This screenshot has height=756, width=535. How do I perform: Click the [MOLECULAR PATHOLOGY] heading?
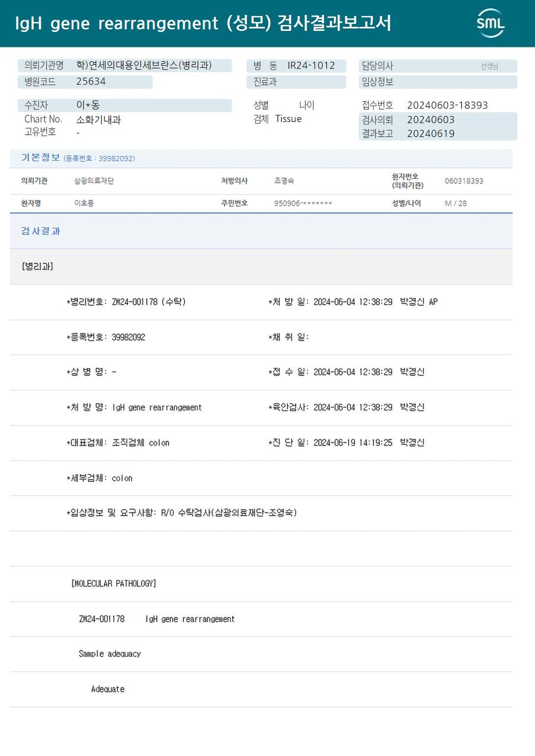coord(114,584)
